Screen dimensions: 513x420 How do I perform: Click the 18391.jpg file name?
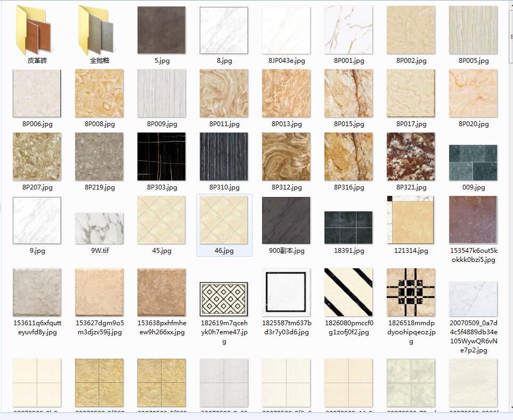point(349,251)
